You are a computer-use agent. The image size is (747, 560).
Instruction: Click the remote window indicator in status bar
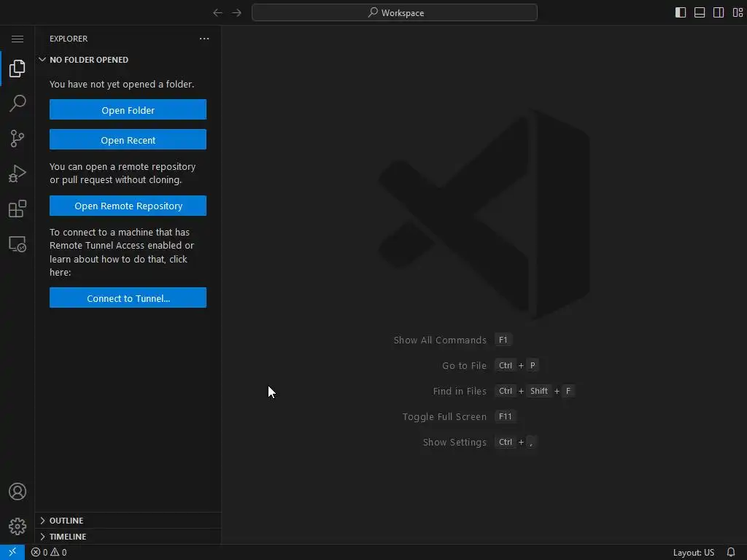point(12,553)
